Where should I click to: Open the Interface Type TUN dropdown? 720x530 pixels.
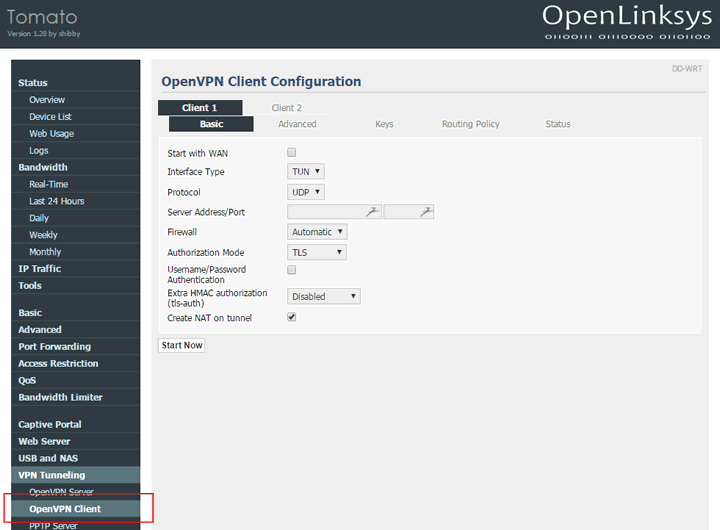coord(306,171)
